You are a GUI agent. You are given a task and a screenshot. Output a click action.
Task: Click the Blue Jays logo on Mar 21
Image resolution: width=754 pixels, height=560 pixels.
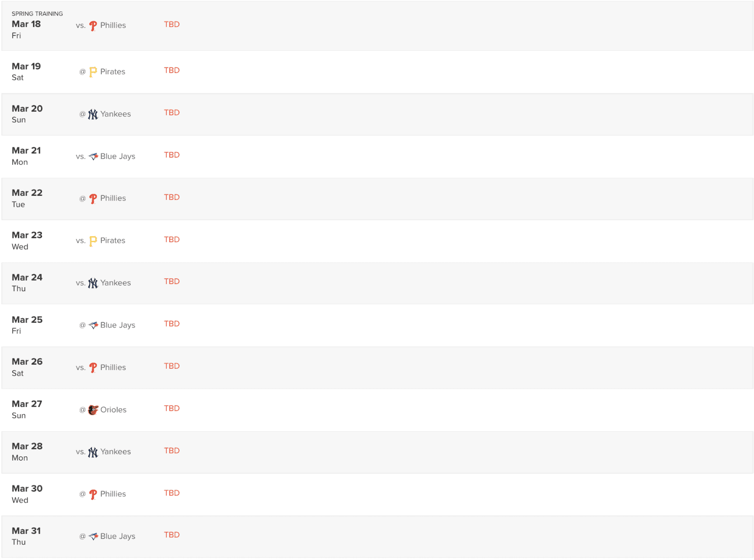[93, 156]
